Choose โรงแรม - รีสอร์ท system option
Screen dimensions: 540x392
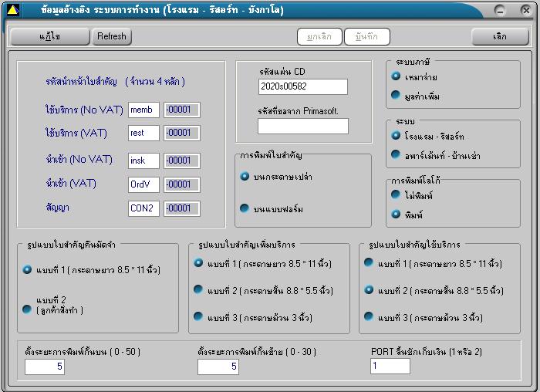point(397,136)
